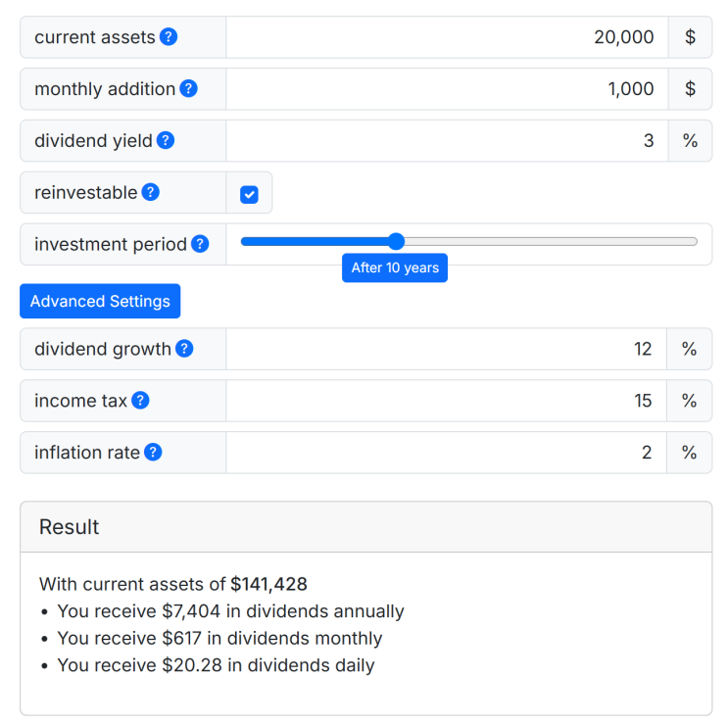This screenshot has height=726, width=728.
Task: Click into the income tax field
Action: point(447,401)
